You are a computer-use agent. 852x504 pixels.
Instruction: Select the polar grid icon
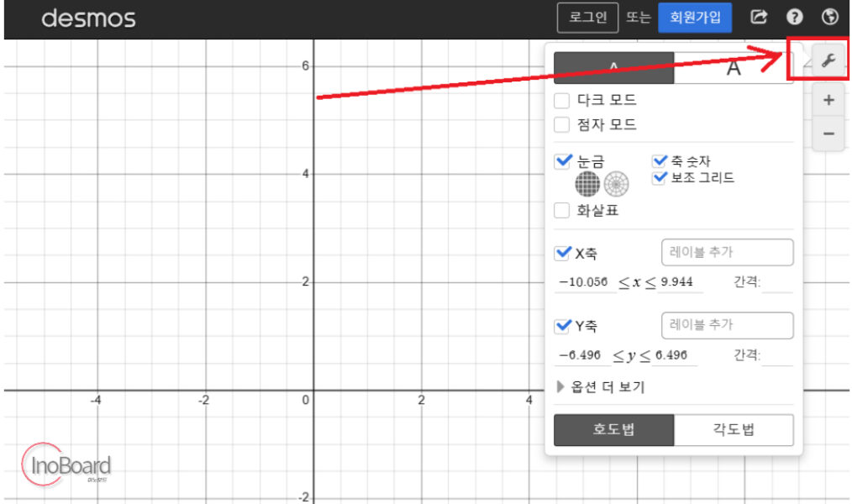point(616,184)
